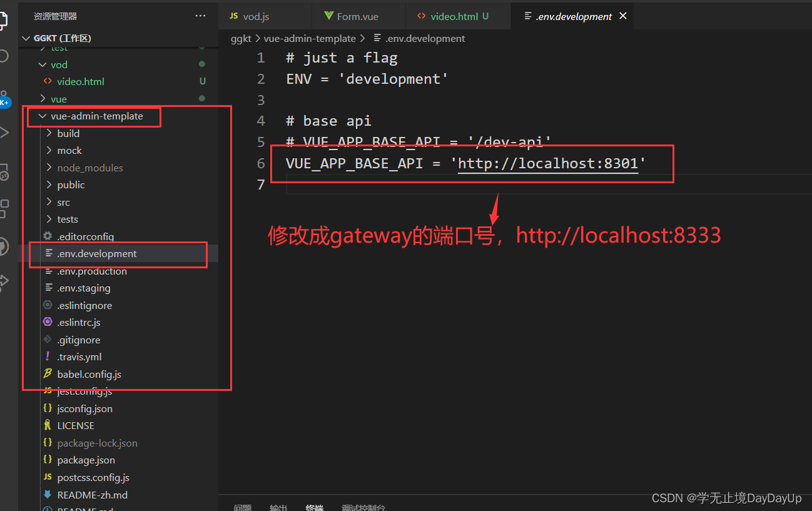Open the explorer more actions ellipsis

point(200,16)
